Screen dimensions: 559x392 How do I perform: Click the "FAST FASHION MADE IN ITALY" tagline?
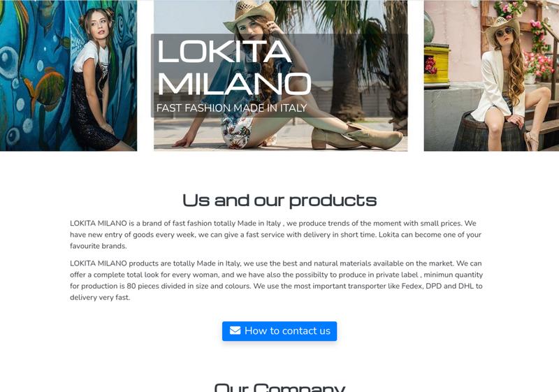[x=232, y=108]
